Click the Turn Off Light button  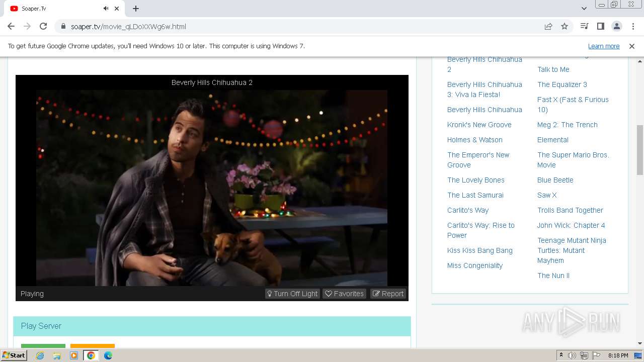pyautogui.click(x=292, y=294)
